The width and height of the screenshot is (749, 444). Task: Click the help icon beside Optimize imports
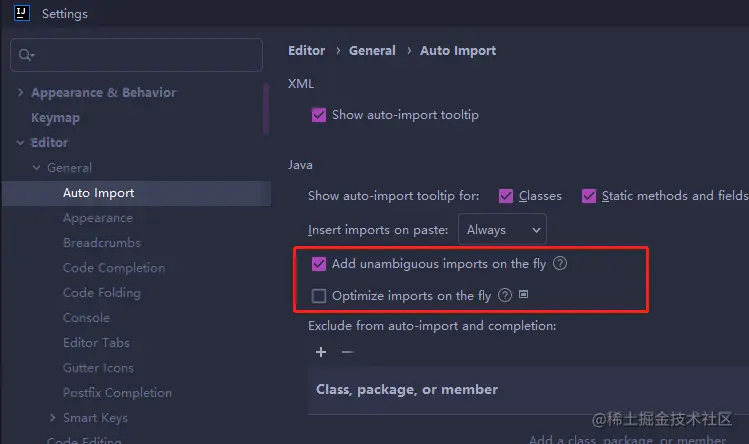point(505,295)
